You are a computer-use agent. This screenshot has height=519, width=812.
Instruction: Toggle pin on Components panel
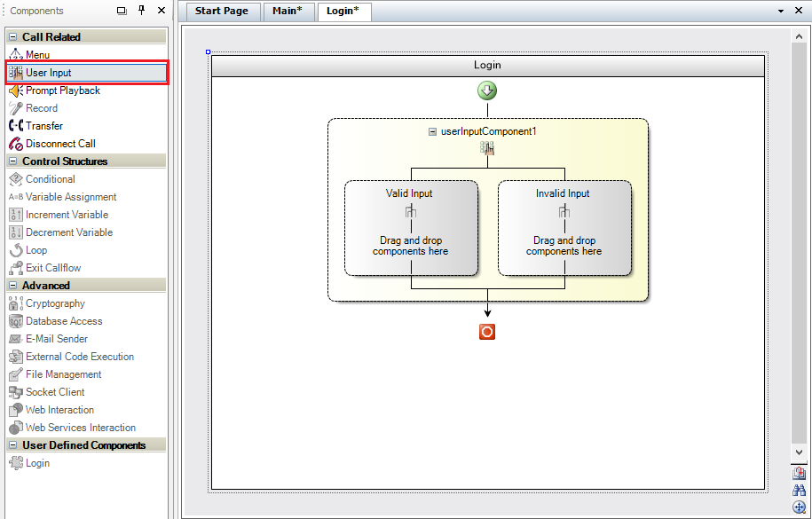point(142,11)
